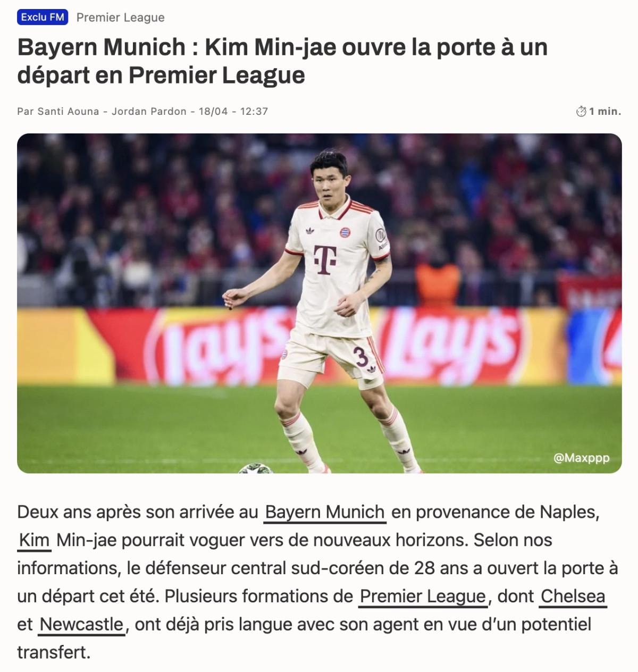Open the Chelsea link

[x=573, y=596]
